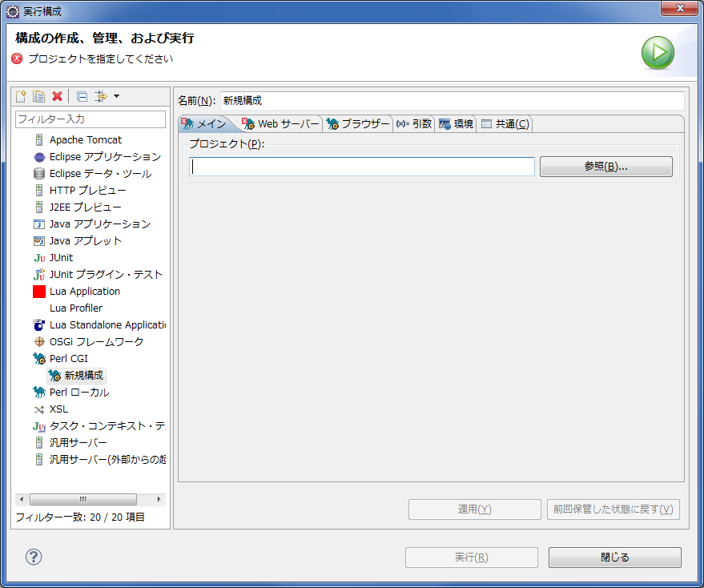Click the filter launch configurations icon
This screenshot has height=588, width=704.
coord(101,97)
